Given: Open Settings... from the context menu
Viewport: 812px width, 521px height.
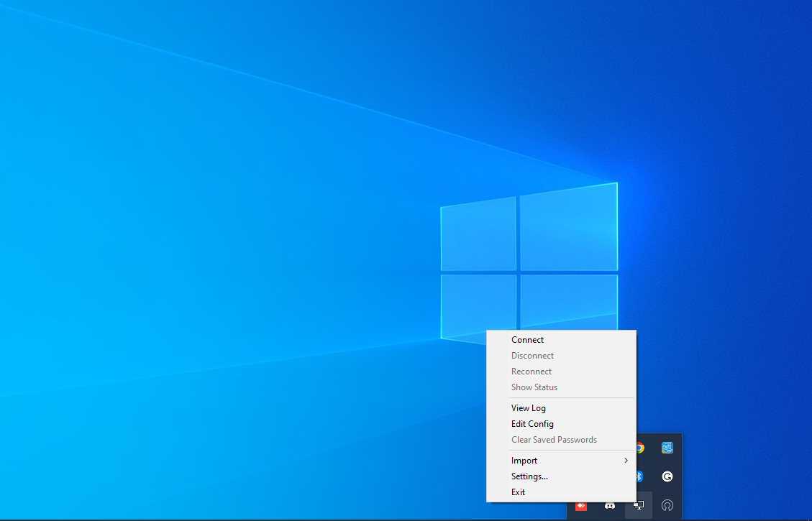Looking at the screenshot, I should pos(529,476).
